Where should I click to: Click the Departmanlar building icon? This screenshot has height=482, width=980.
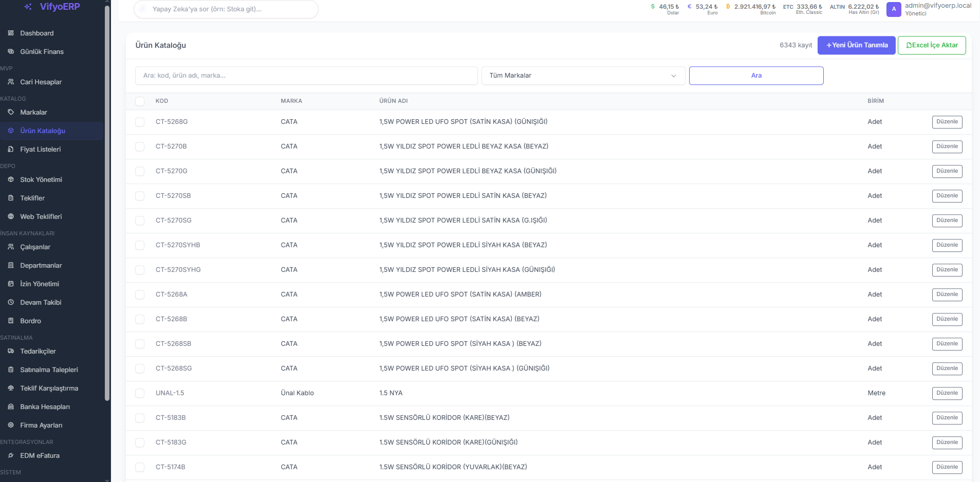coord(11,265)
